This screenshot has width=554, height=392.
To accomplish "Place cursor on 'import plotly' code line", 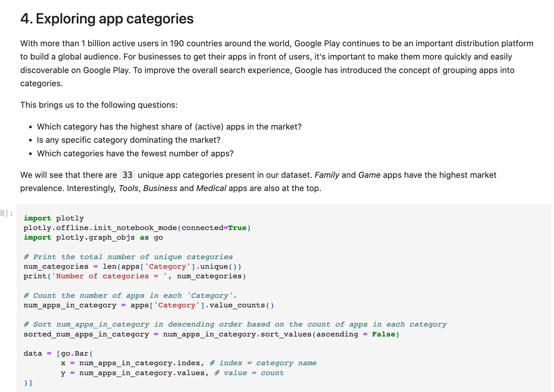I will tap(54, 218).
